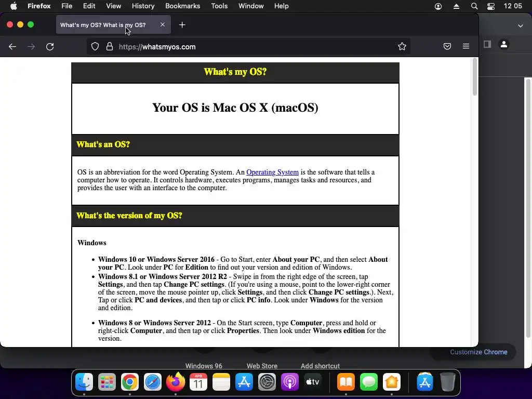Open the View menu
This screenshot has width=532, height=399.
tap(113, 6)
